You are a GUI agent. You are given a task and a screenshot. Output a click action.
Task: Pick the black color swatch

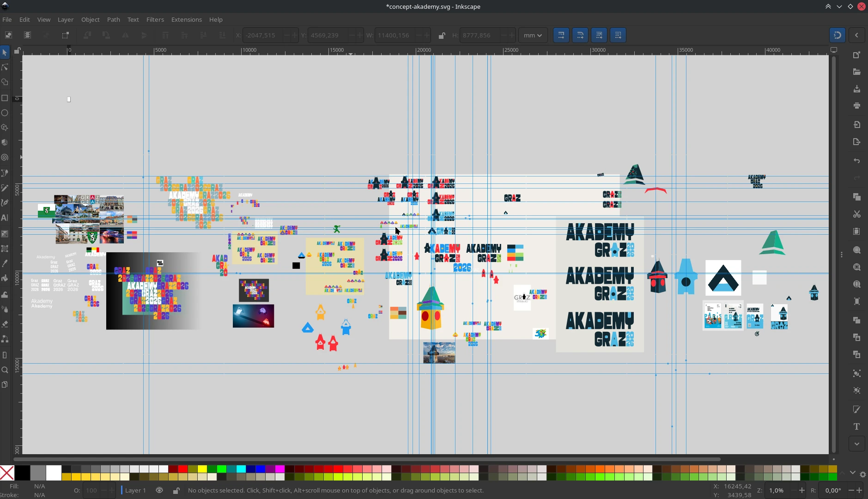tap(22, 473)
